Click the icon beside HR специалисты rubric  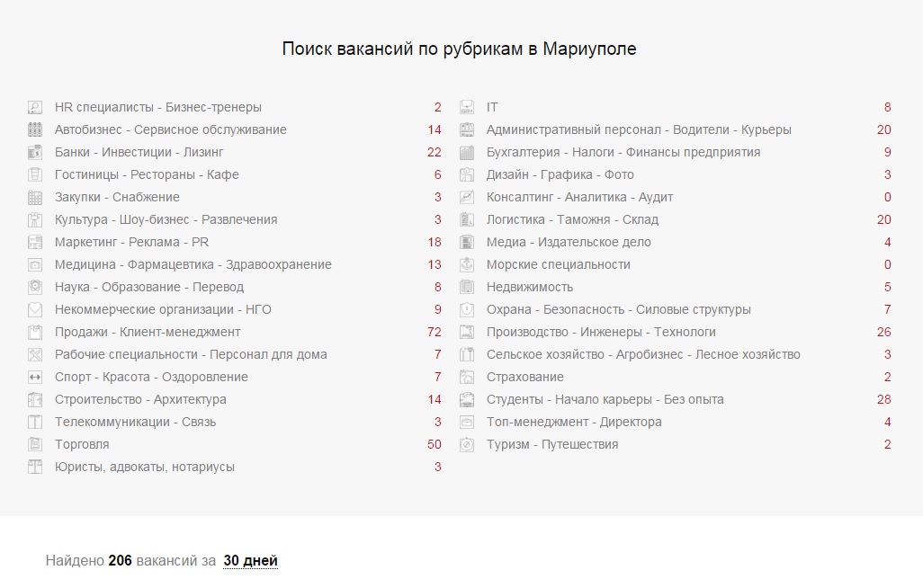pos(35,107)
